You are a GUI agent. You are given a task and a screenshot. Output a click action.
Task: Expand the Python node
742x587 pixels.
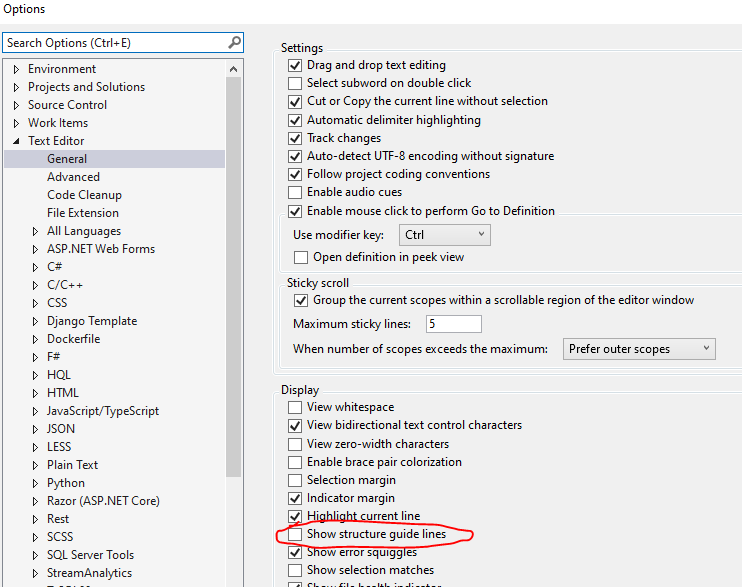click(35, 483)
